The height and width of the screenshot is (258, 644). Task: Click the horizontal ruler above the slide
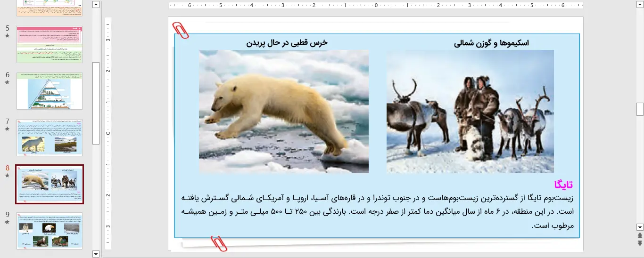point(376,6)
